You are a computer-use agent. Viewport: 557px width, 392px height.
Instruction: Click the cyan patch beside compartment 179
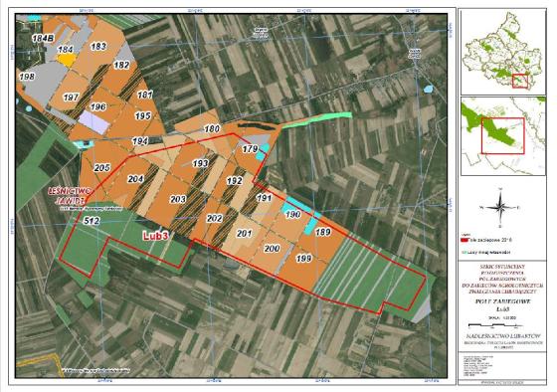(x=264, y=151)
